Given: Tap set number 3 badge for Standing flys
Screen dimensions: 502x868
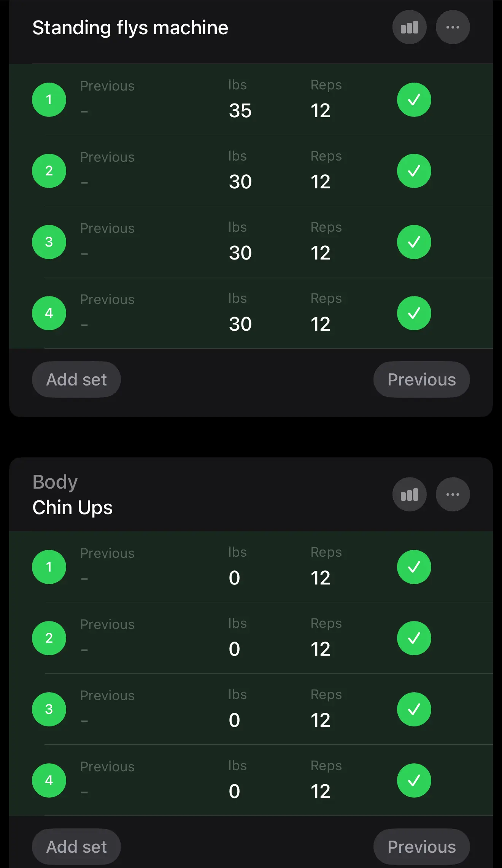Looking at the screenshot, I should pyautogui.click(x=49, y=242).
